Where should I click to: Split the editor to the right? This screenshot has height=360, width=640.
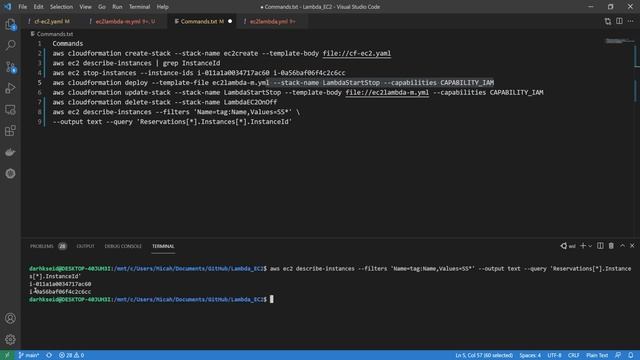[x=619, y=21]
